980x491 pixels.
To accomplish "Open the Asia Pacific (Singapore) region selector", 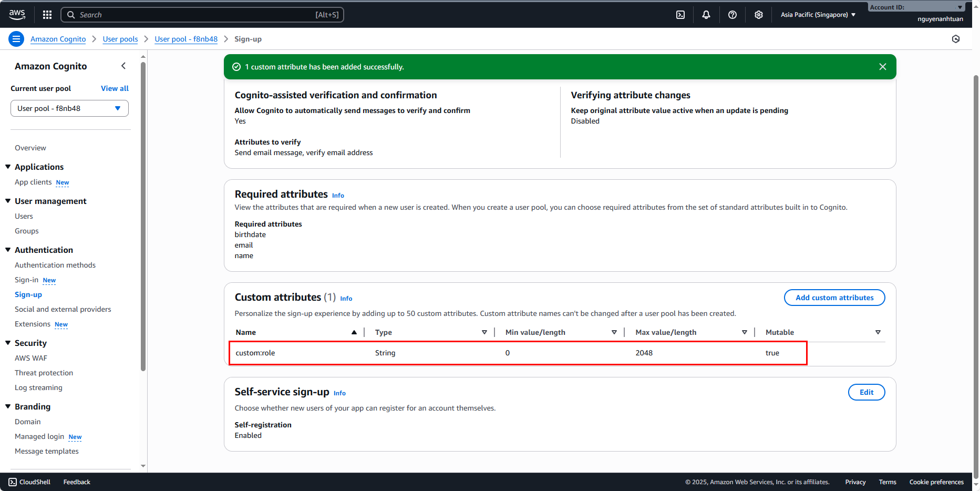I will 818,15.
